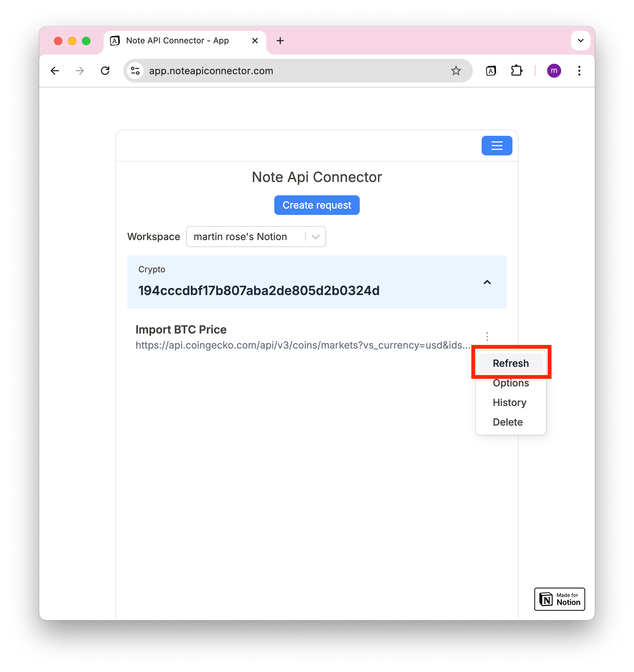Click three-dot menu beside Import BTC Price
The height and width of the screenshot is (672, 634).
coord(487,337)
